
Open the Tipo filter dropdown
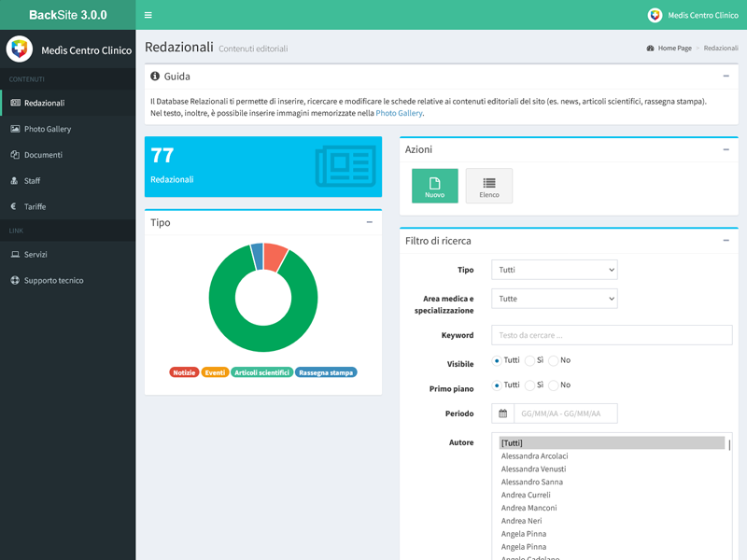point(555,270)
